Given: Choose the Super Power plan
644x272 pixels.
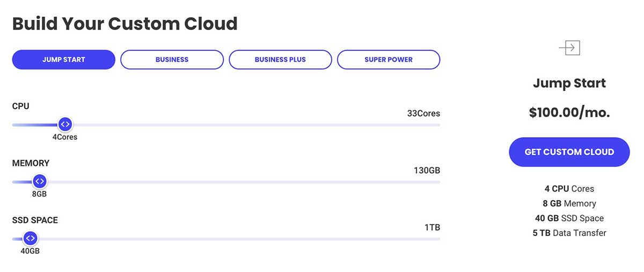Looking at the screenshot, I should [389, 60].
